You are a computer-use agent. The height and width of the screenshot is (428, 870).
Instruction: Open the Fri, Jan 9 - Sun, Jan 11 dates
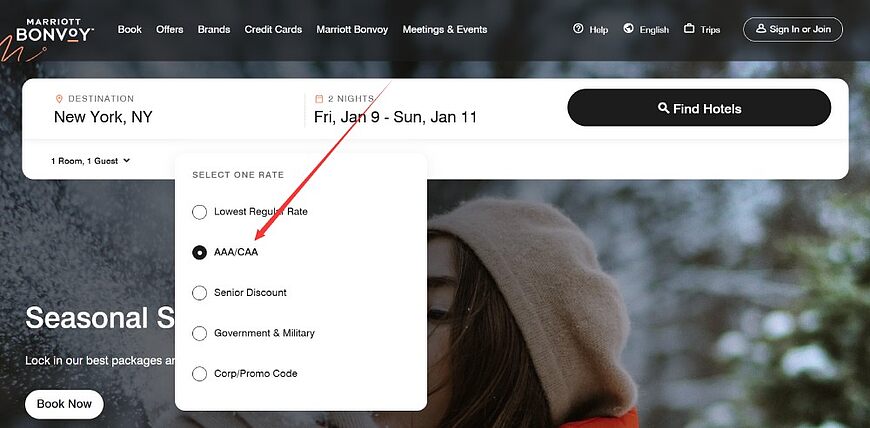395,117
